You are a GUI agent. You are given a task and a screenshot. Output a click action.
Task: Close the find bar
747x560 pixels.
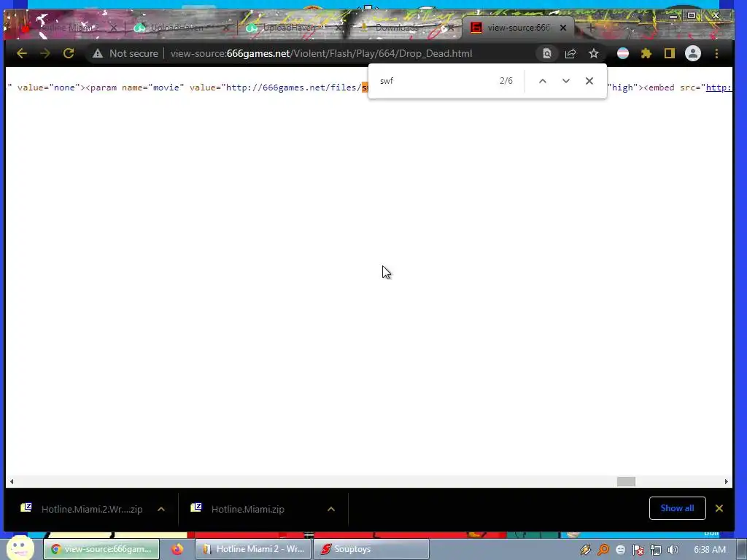point(589,81)
